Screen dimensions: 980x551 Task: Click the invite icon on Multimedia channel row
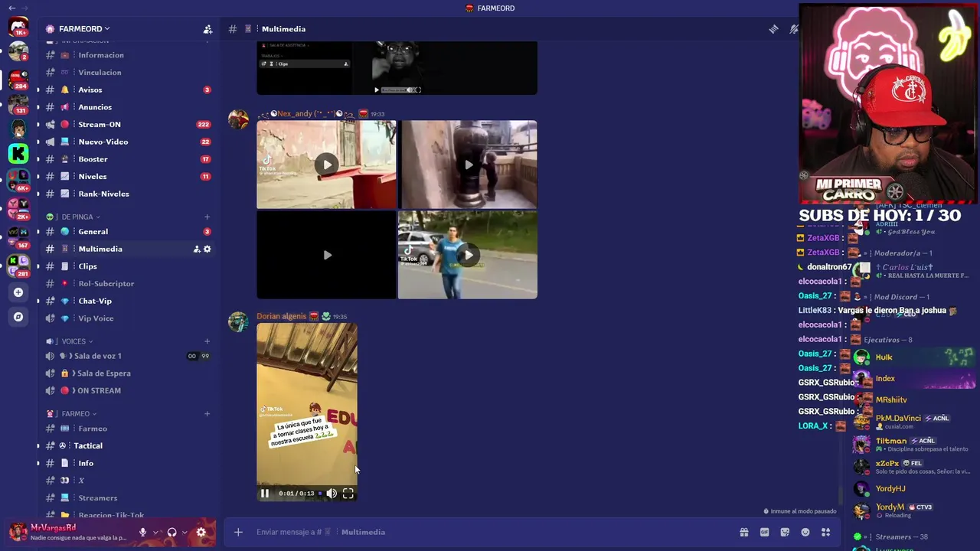[196, 249]
